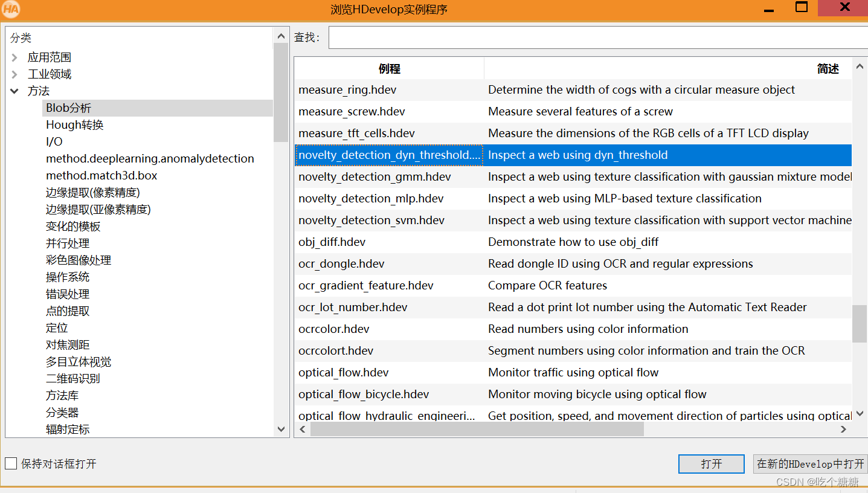Select ocr_dongle.hdev example
Image resolution: width=868 pixels, height=493 pixels.
point(573,264)
